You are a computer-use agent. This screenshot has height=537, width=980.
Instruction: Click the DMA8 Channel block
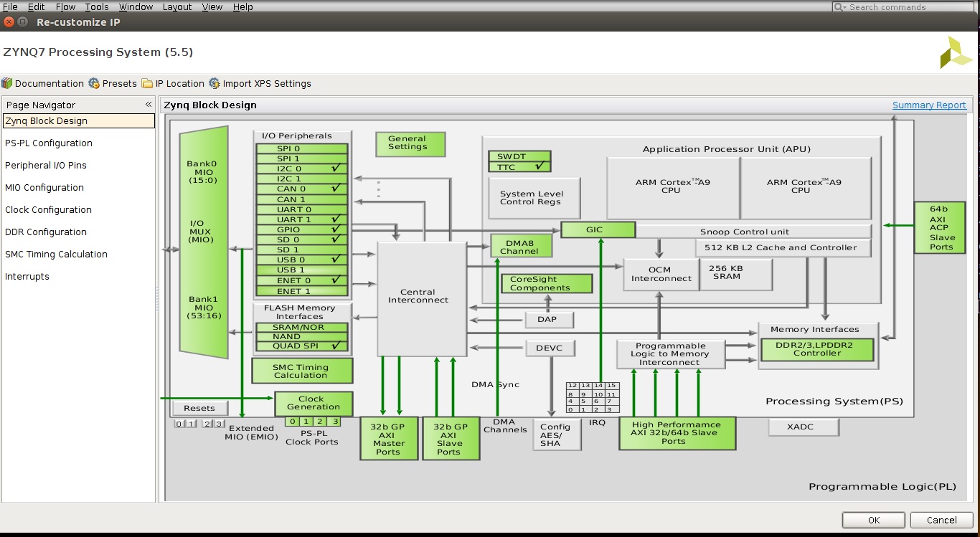coord(522,246)
